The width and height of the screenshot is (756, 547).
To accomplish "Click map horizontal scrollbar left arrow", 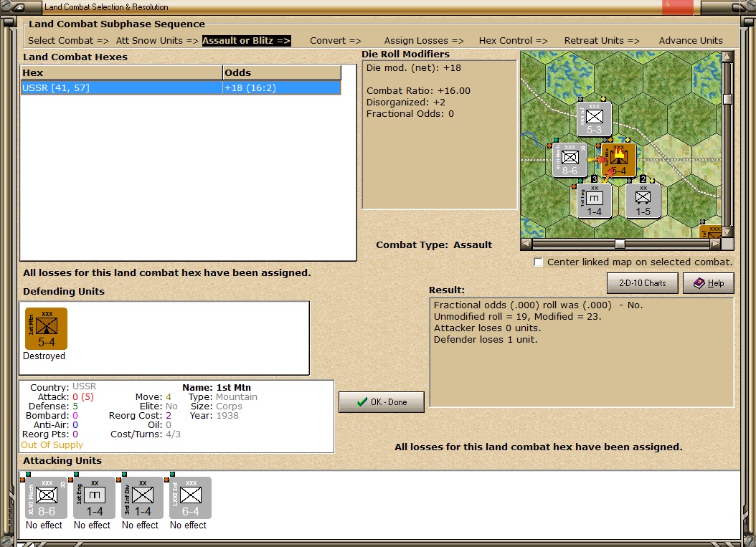I will [526, 244].
